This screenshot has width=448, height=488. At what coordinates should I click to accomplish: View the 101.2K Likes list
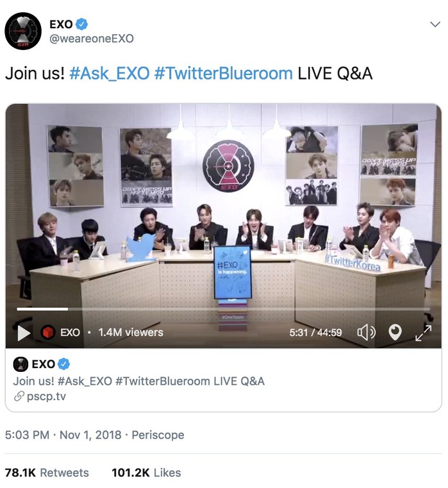(x=146, y=473)
